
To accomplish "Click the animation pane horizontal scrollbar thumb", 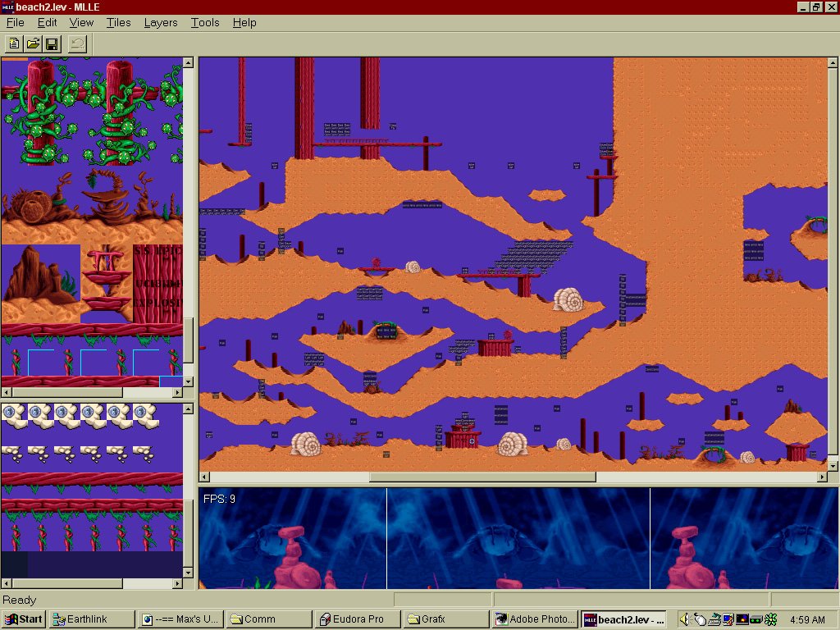I will click(x=66, y=583).
